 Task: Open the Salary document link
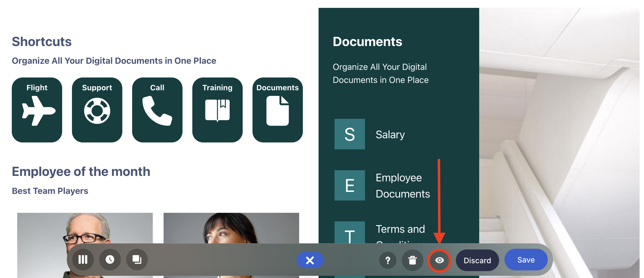point(390,135)
